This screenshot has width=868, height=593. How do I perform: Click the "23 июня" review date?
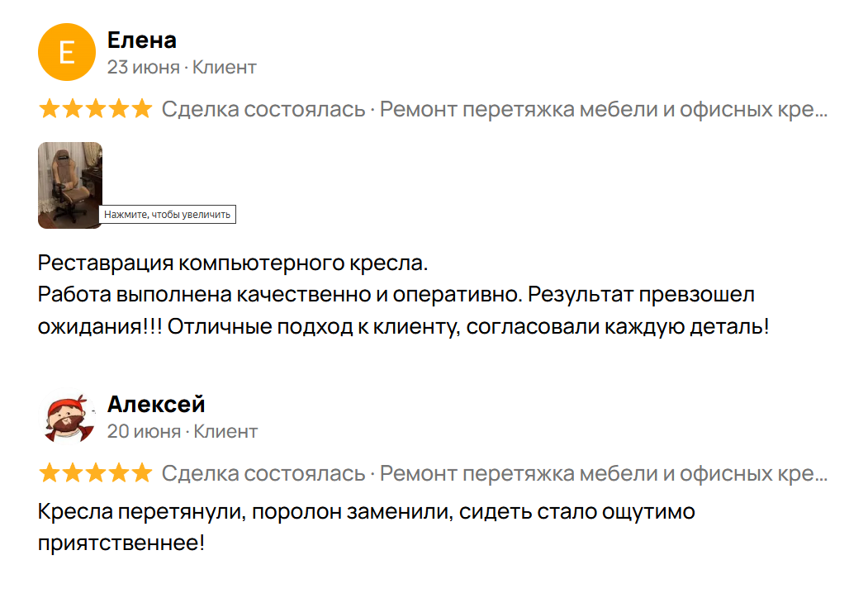pyautogui.click(x=143, y=67)
